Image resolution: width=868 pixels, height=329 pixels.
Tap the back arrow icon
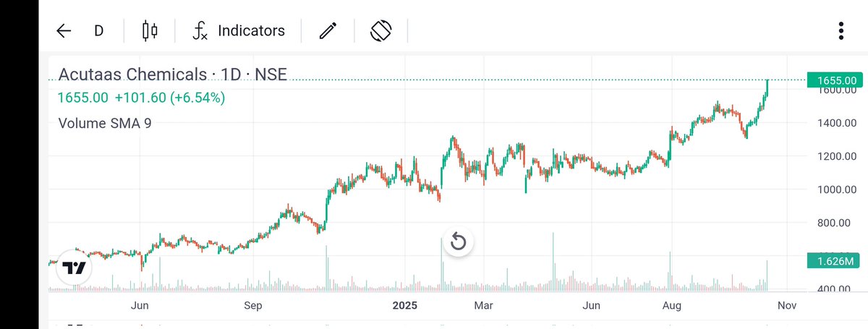point(64,31)
